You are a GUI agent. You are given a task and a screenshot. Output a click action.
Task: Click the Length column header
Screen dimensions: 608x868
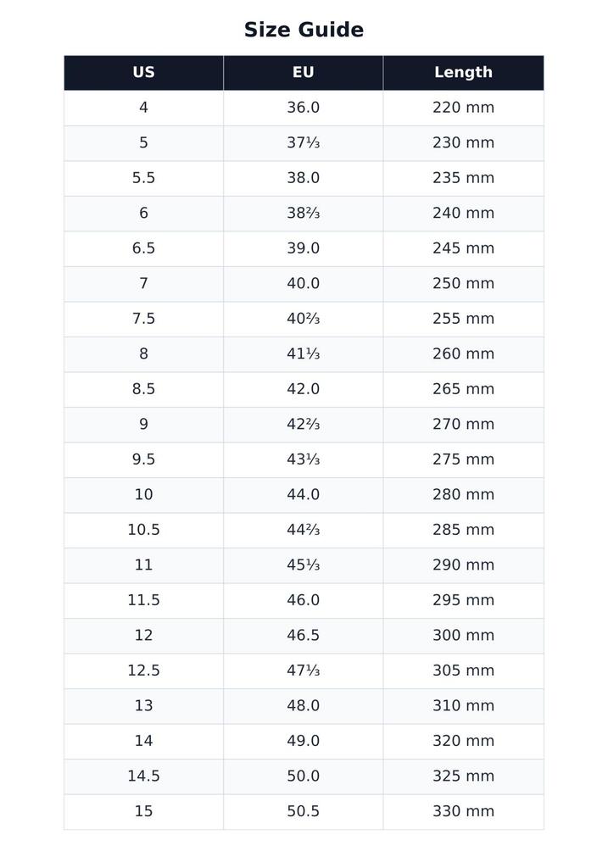pos(463,73)
